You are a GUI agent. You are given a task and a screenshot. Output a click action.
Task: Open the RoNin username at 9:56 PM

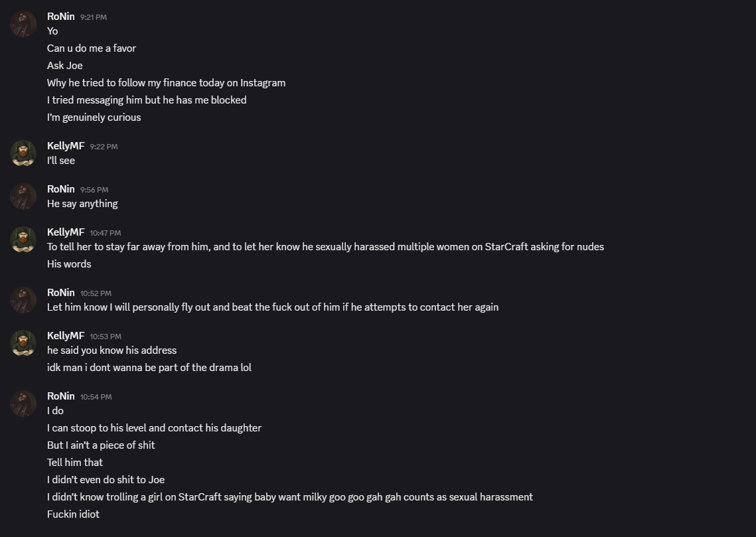[x=60, y=189]
